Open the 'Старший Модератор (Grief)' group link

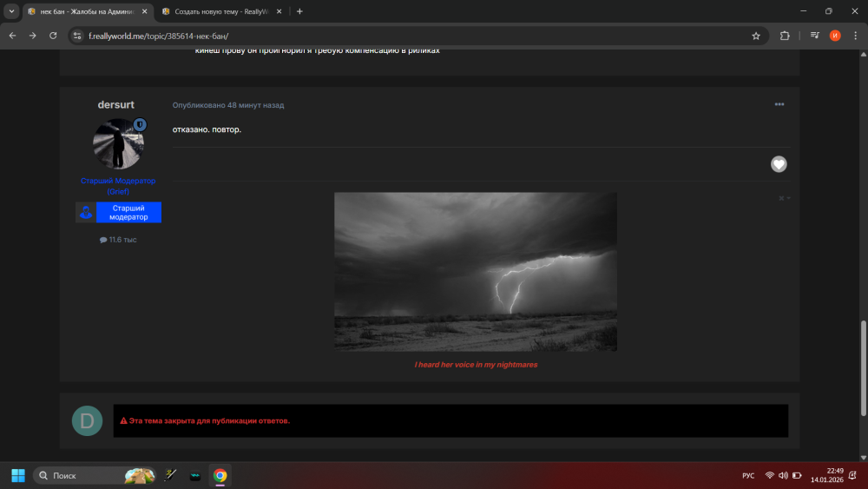(118, 186)
